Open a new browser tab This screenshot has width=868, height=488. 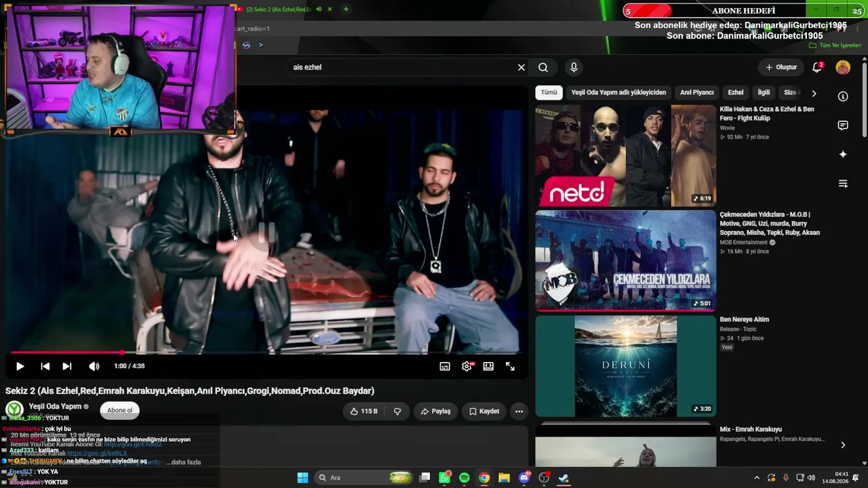(346, 9)
